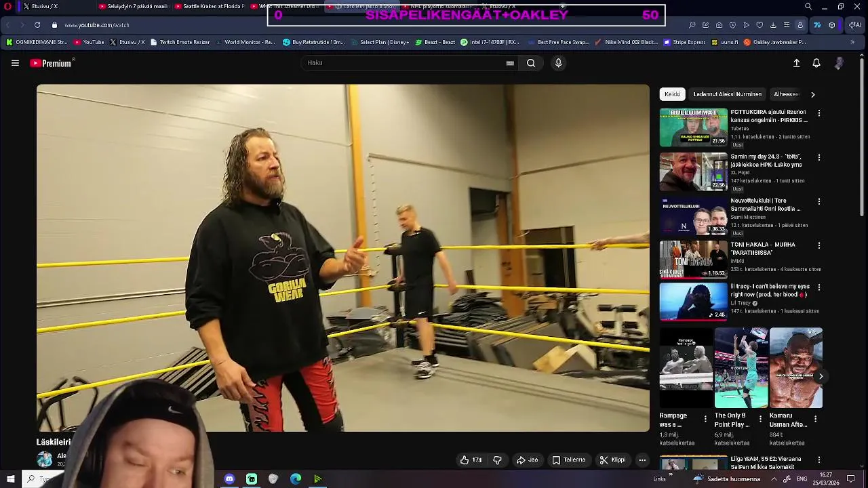Open Microsoft Edge from the taskbar
The height and width of the screenshot is (488, 868).
(296, 479)
